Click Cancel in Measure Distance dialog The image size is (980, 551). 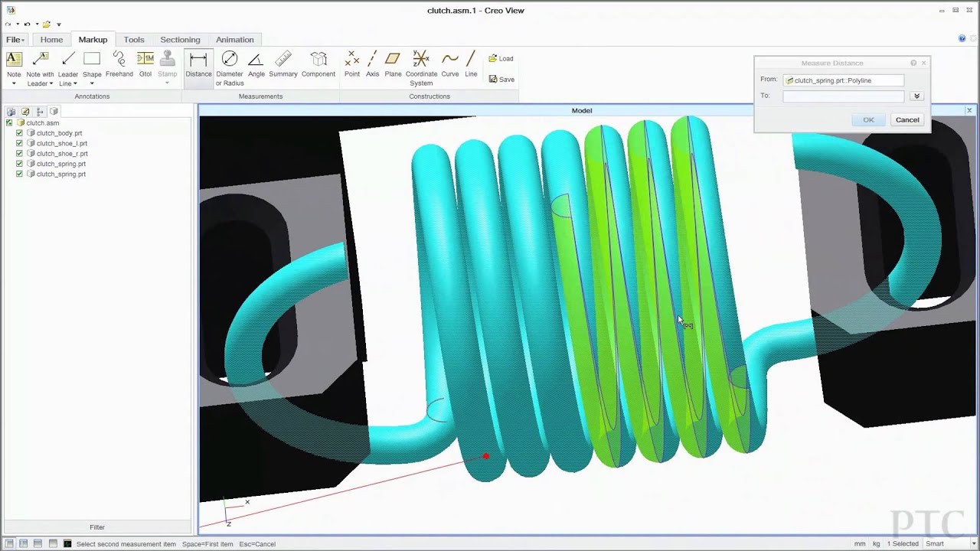(x=907, y=119)
